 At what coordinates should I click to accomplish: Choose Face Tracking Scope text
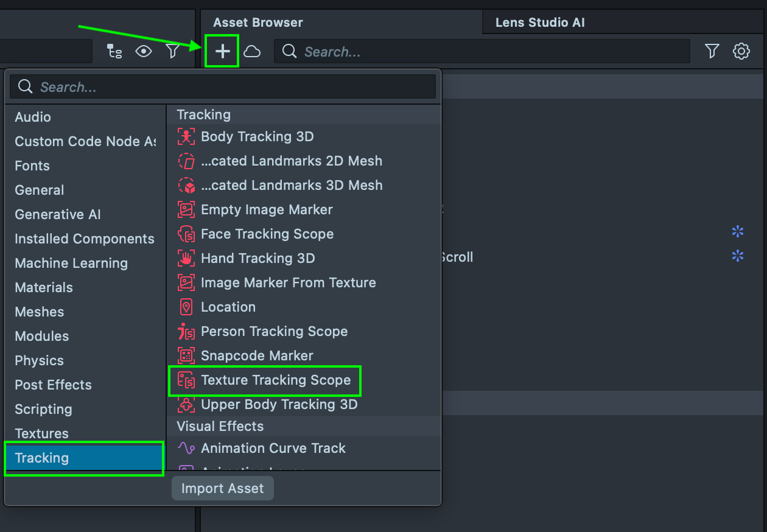tap(267, 234)
